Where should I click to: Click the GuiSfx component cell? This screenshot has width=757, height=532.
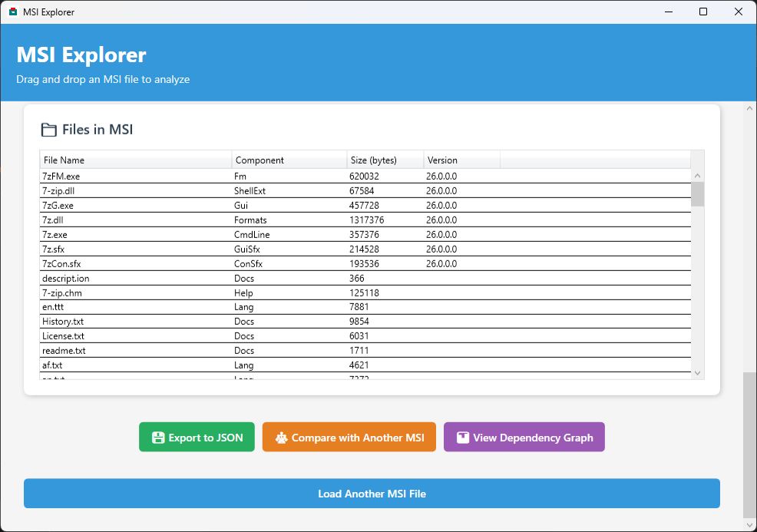[246, 249]
